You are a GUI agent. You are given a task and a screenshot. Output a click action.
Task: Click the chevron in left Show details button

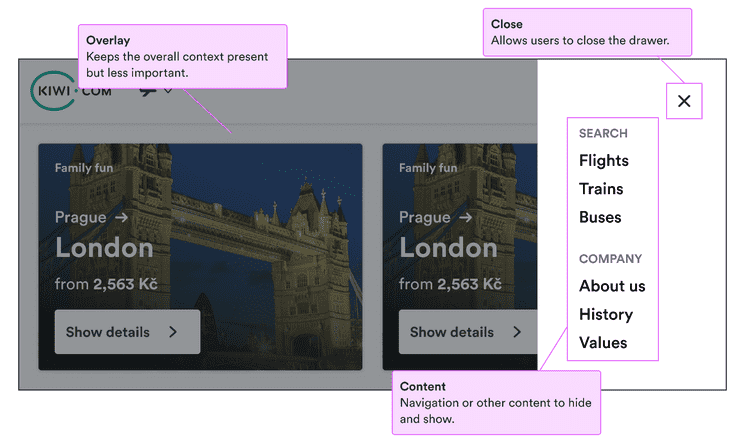[x=173, y=332]
